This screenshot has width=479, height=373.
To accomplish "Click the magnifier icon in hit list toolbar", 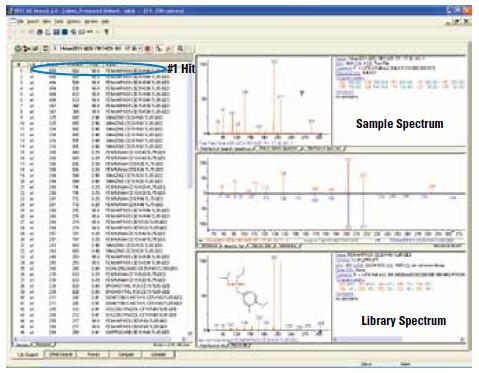I will [x=180, y=48].
